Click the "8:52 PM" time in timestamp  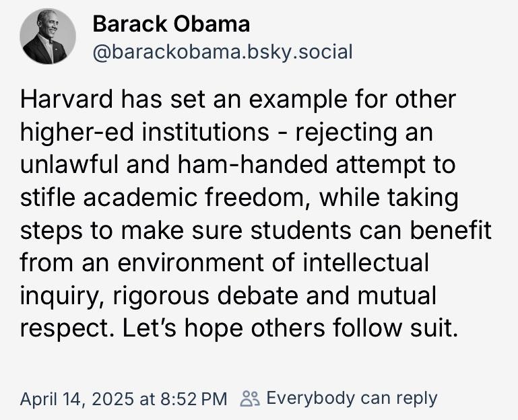coord(194,398)
